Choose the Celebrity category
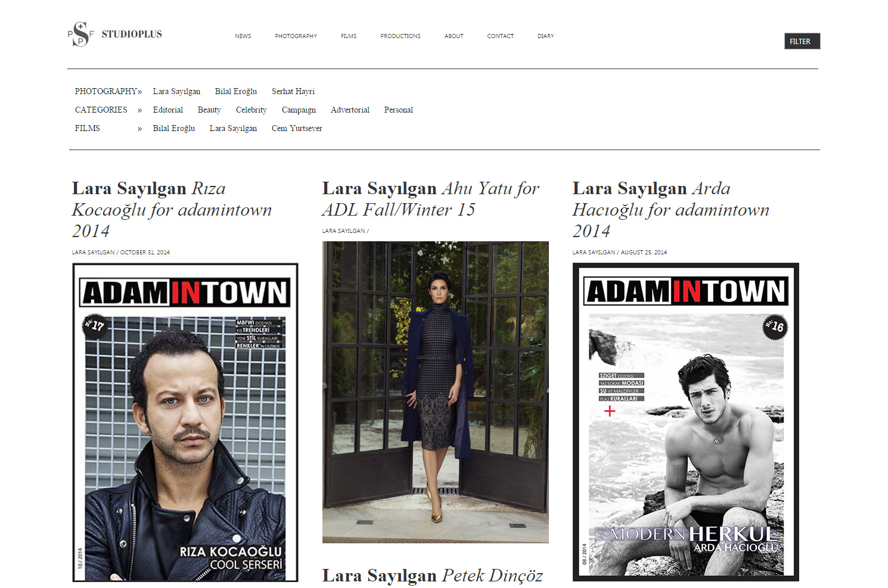The image size is (888, 588). click(x=251, y=110)
